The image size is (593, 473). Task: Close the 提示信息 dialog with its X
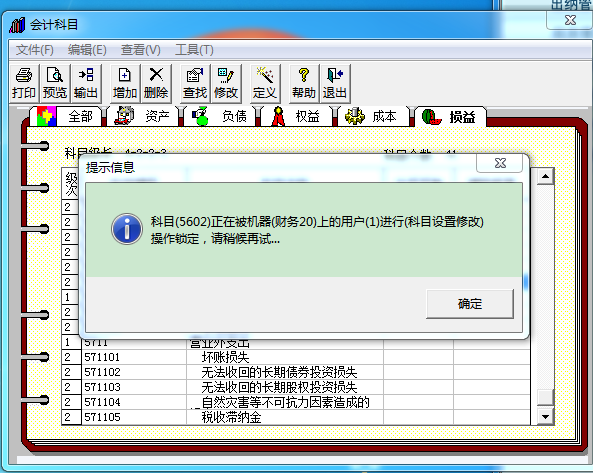tap(500, 163)
